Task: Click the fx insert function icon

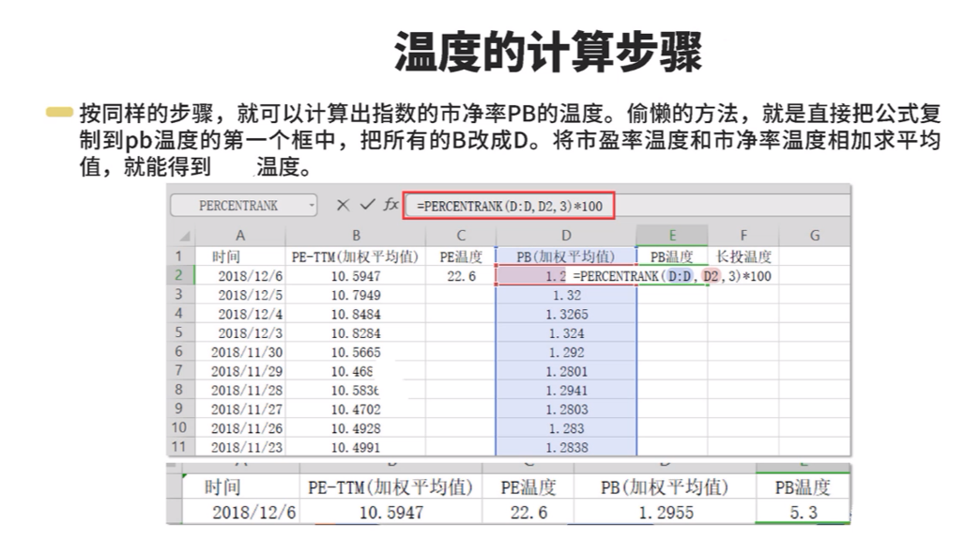Action: (390, 205)
